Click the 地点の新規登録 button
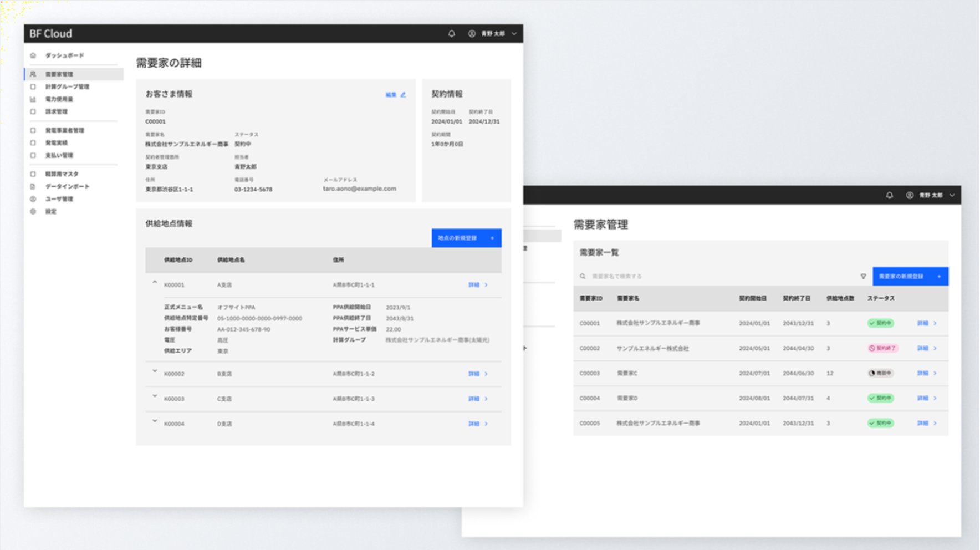 [x=466, y=238]
